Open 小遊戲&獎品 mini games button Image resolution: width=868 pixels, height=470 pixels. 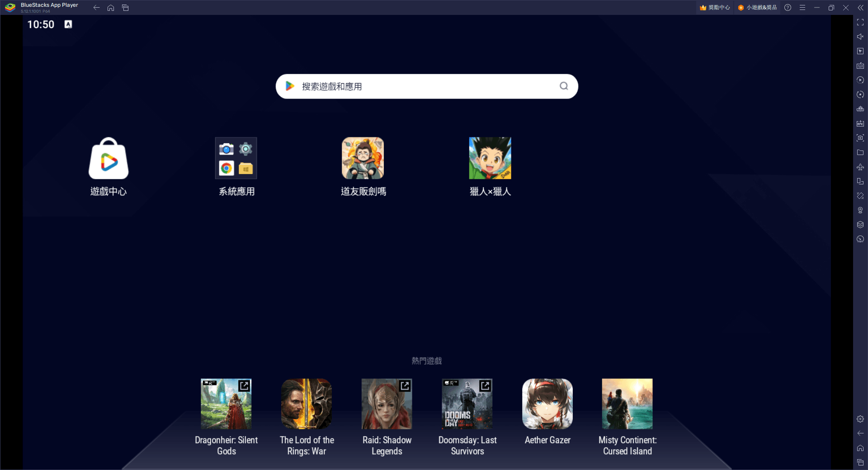click(x=757, y=8)
